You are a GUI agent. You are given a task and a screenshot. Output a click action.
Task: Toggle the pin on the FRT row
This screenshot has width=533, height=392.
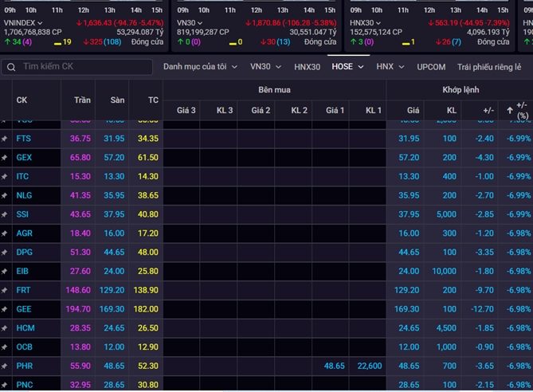(x=5, y=290)
